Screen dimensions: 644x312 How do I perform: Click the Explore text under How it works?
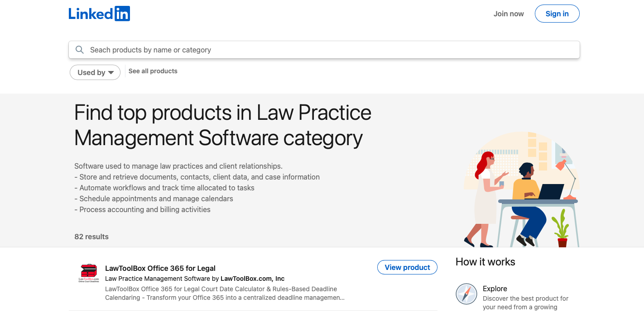point(495,288)
